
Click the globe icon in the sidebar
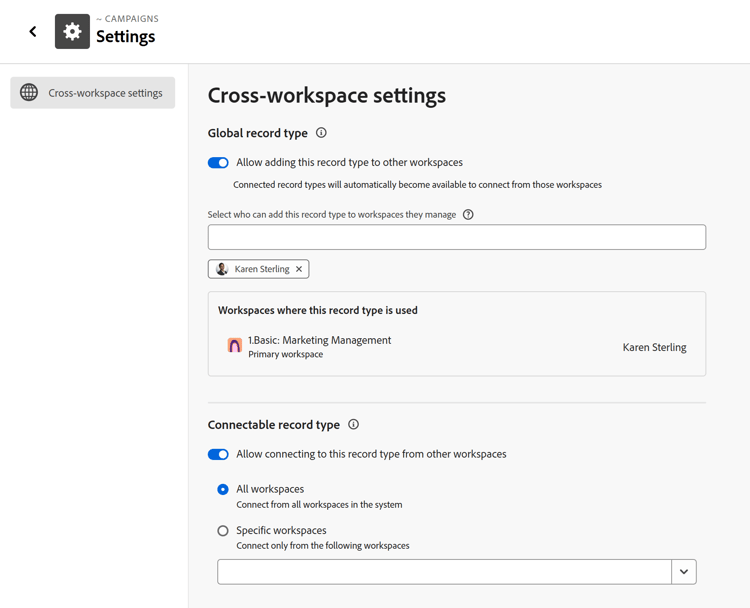pos(30,93)
